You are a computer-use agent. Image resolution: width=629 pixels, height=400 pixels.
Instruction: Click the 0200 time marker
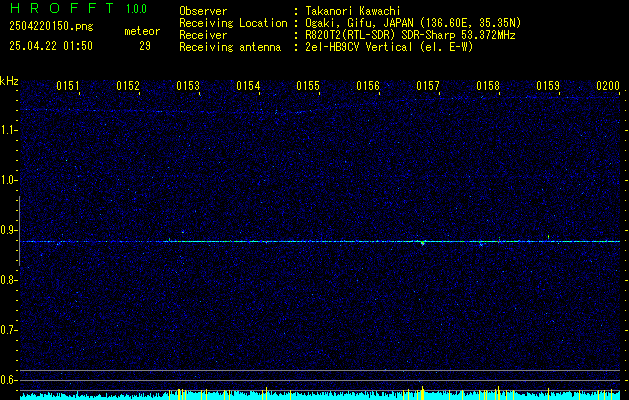click(x=608, y=86)
